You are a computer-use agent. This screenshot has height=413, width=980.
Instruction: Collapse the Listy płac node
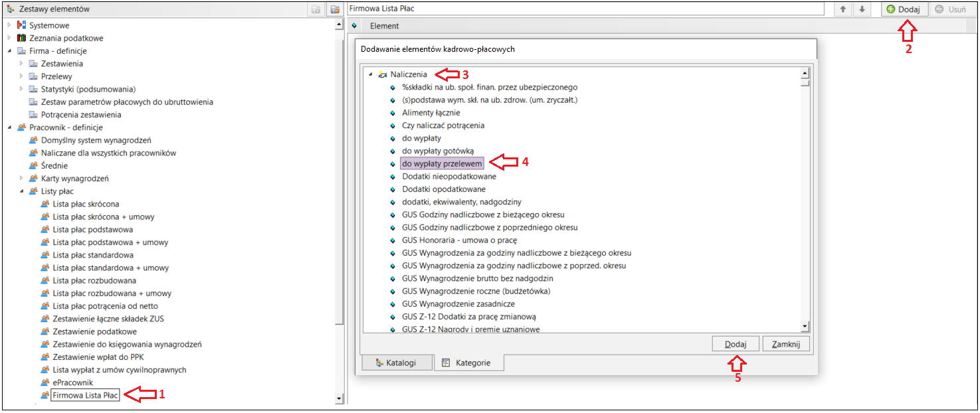click(21, 191)
